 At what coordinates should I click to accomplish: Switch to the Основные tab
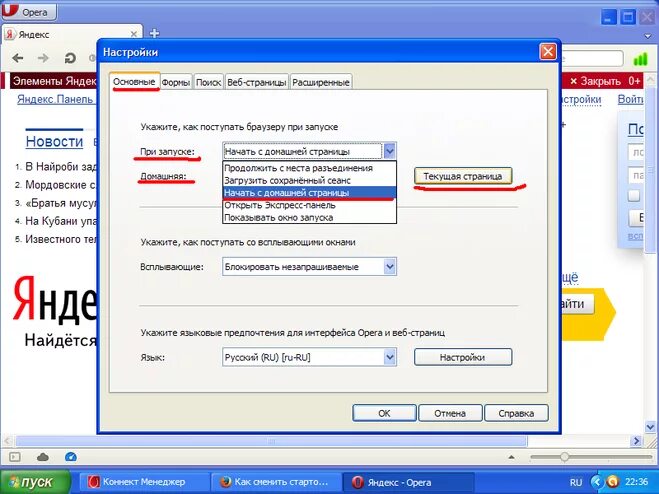tap(134, 82)
